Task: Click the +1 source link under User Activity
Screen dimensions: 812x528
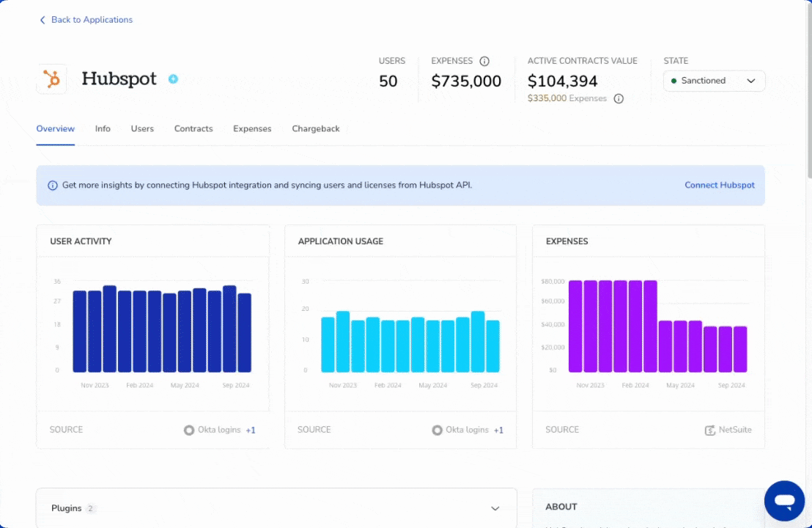Action: click(251, 430)
